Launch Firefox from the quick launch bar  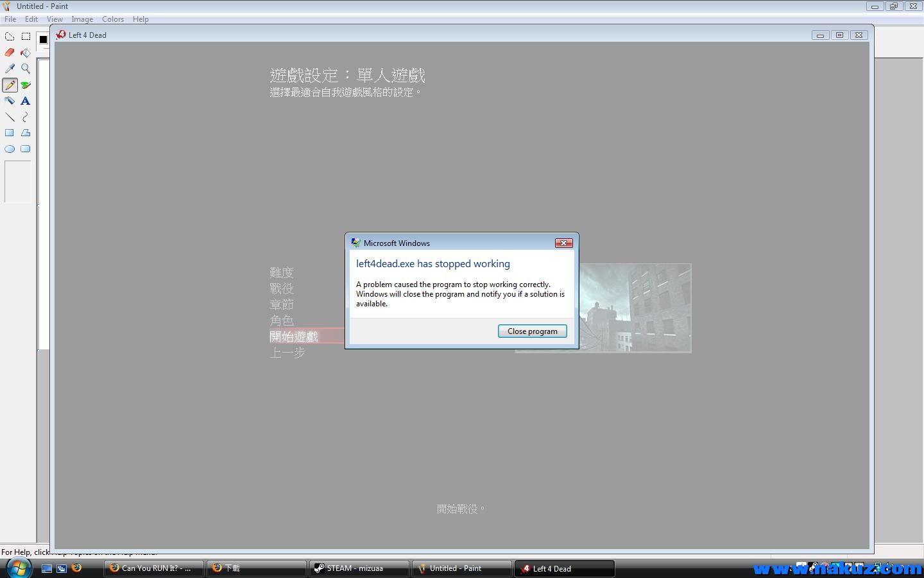[76, 568]
